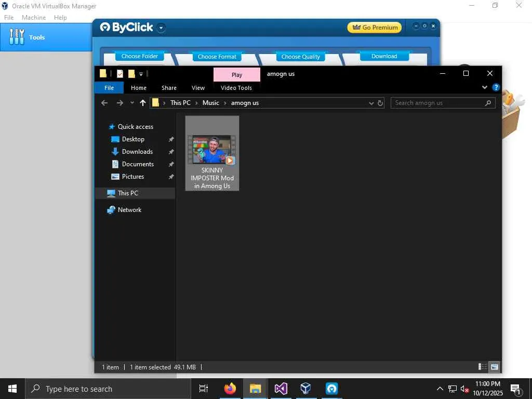Screen dimensions: 532x399
Task: Switch to Details view icon in status bar
Action: (x=482, y=367)
